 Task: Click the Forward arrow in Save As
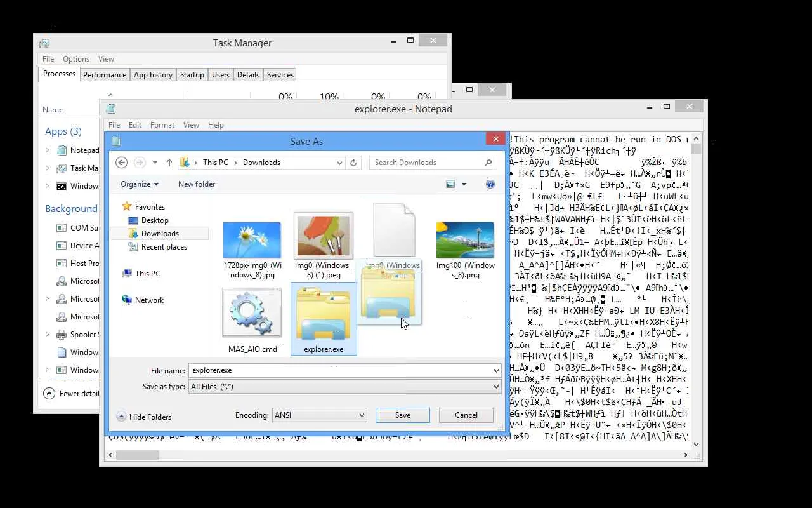point(140,163)
